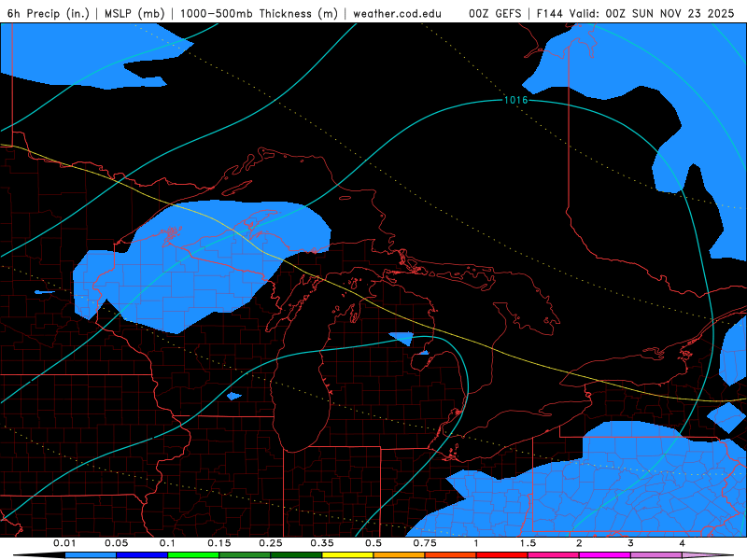The height and width of the screenshot is (560, 747).
Task: Click the '3' legend value
Action: (631, 543)
